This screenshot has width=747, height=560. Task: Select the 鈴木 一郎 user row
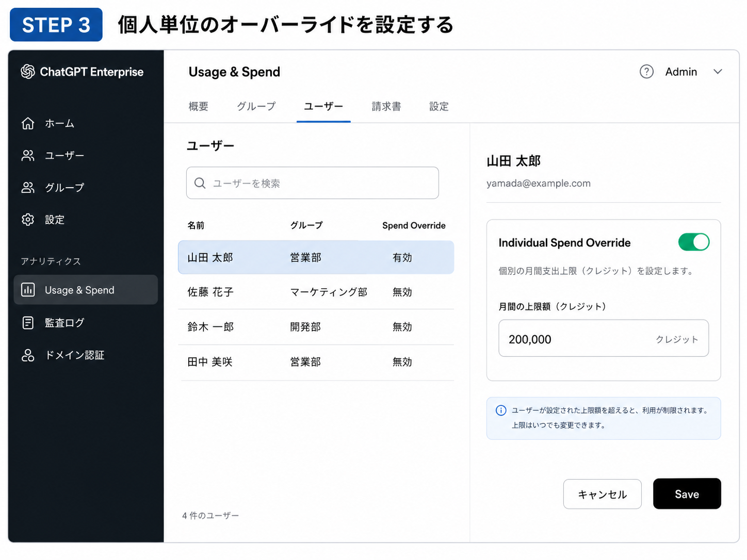pos(316,327)
